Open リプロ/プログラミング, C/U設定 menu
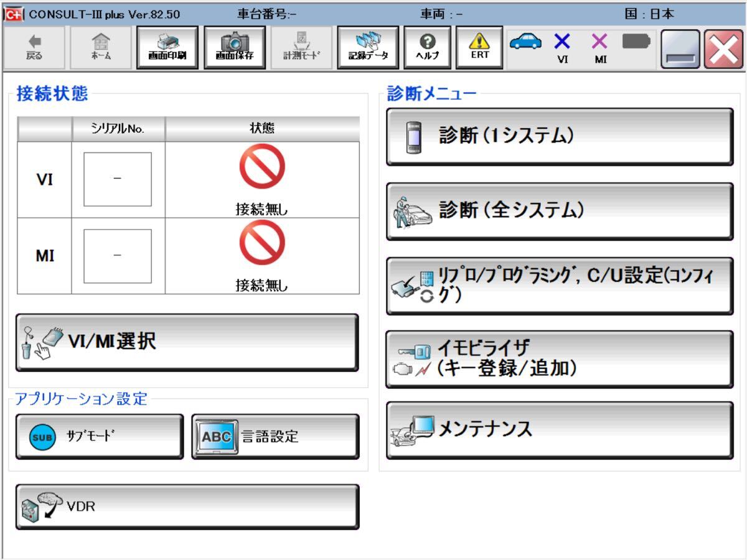 click(560, 286)
